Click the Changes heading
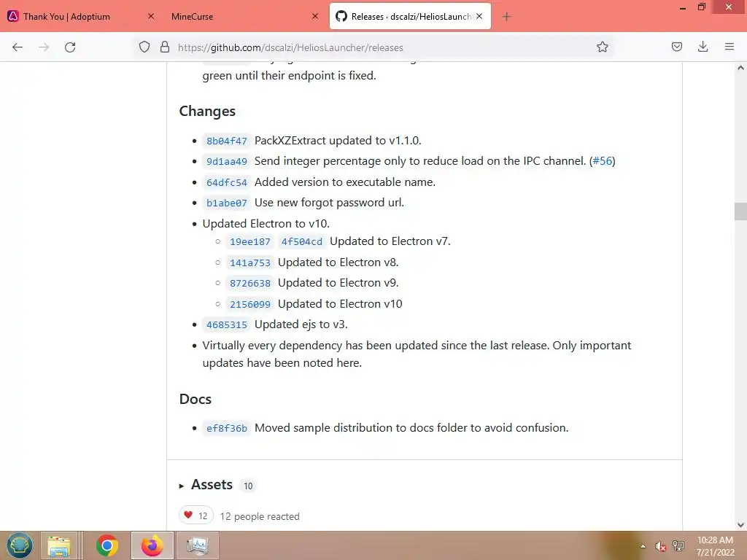This screenshot has height=560, width=747. [207, 111]
